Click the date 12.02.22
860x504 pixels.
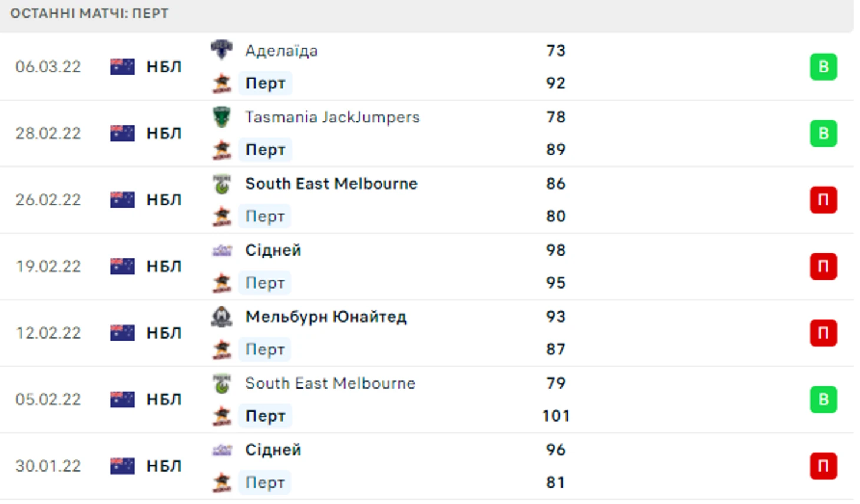(x=48, y=333)
